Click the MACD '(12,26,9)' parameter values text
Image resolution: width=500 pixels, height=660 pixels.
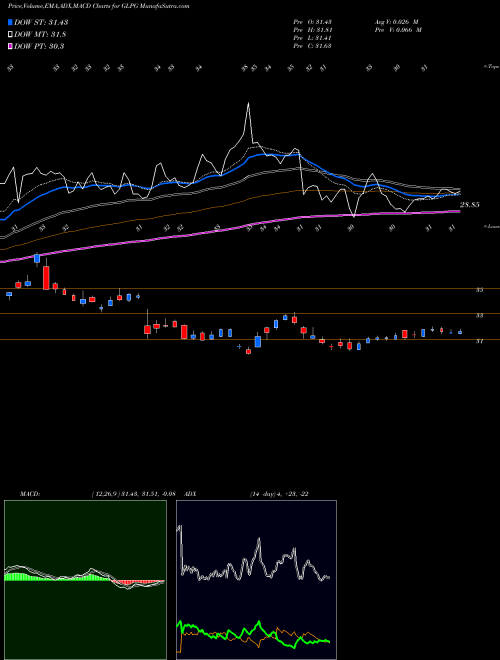pos(133,494)
